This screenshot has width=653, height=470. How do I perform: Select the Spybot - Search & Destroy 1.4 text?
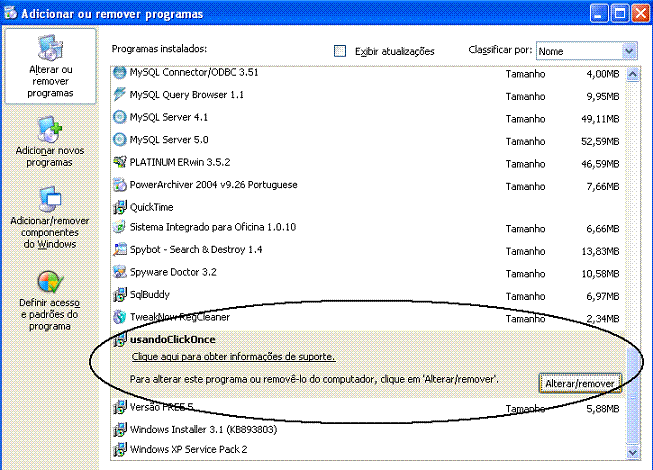(x=196, y=249)
